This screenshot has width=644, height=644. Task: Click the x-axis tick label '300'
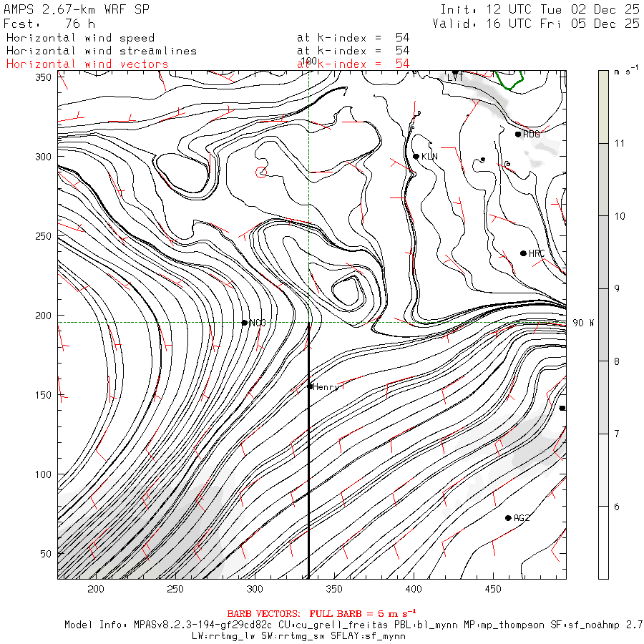pyautogui.click(x=255, y=589)
